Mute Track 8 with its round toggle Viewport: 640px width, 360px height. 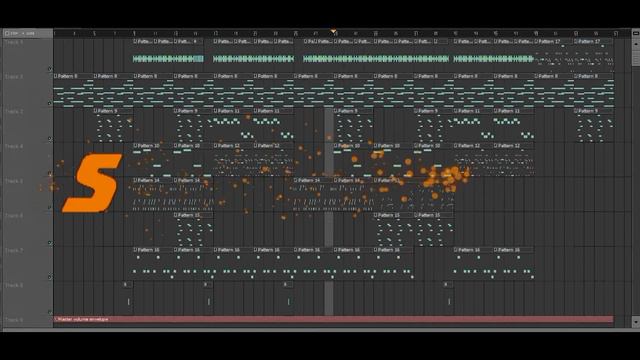[50, 312]
